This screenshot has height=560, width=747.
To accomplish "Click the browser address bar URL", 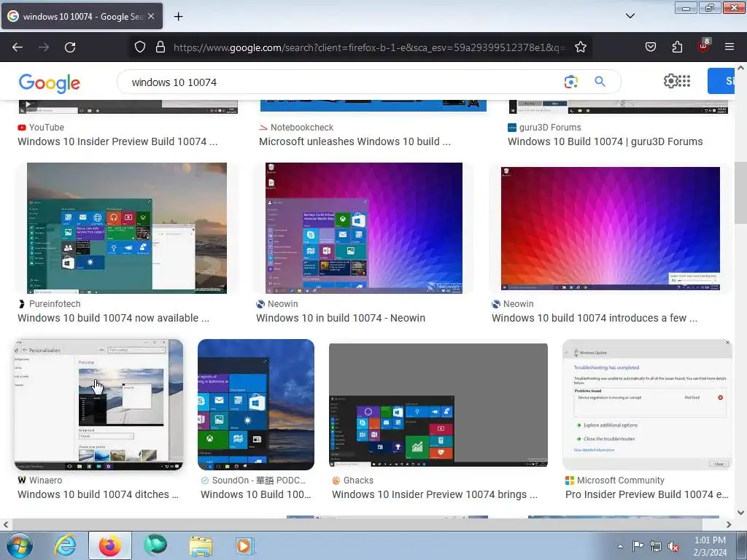I will (369, 47).
